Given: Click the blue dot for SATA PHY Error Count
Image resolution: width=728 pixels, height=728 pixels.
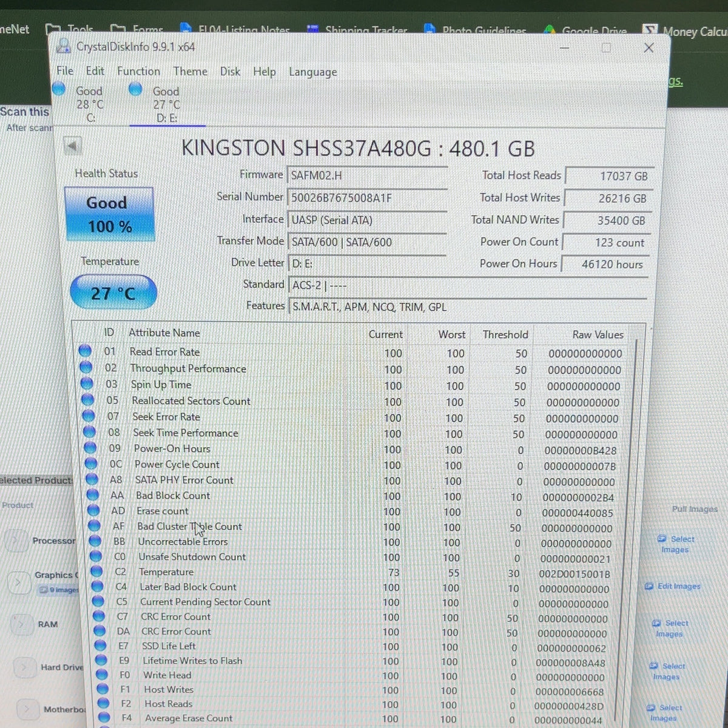Looking at the screenshot, I should [92, 479].
